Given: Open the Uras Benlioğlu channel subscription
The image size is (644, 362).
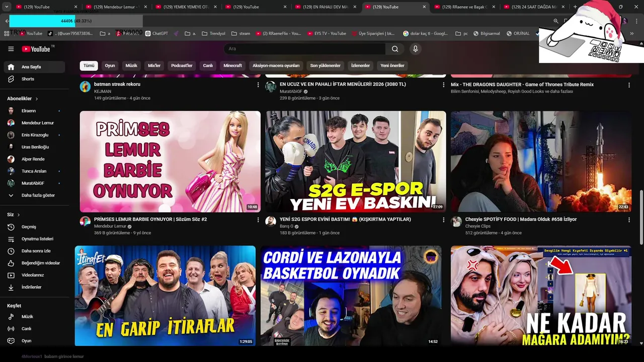Looking at the screenshot, I should [34, 147].
